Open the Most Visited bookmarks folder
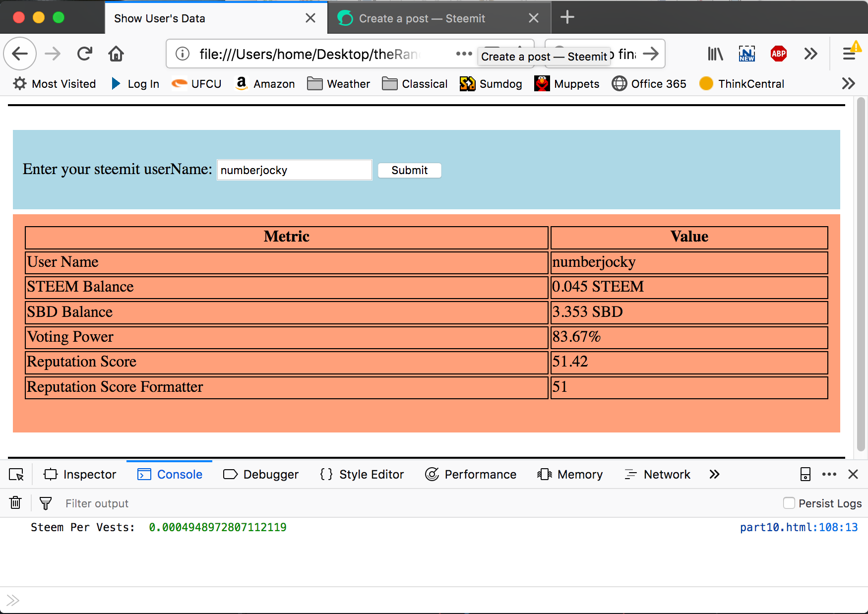 click(55, 84)
